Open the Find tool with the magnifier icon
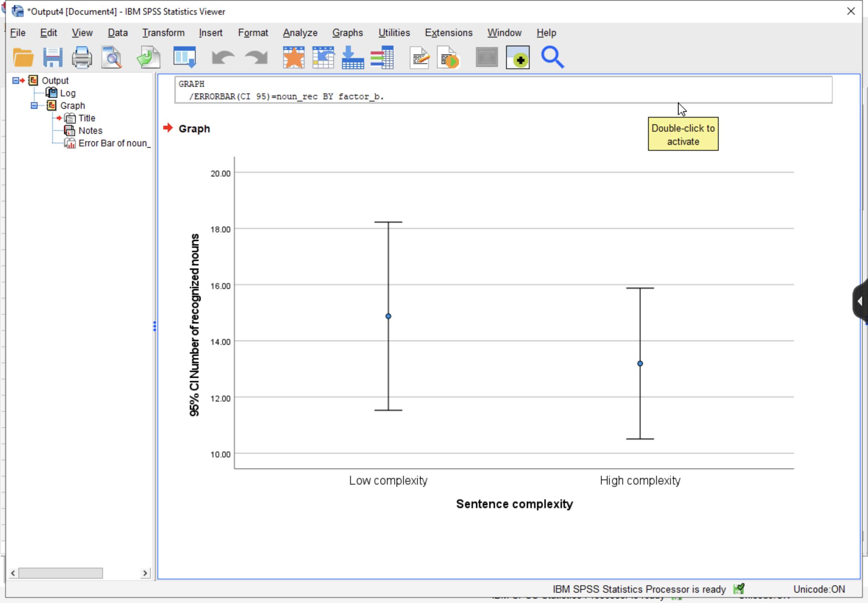Viewport: 868px width, 603px height. coord(552,57)
